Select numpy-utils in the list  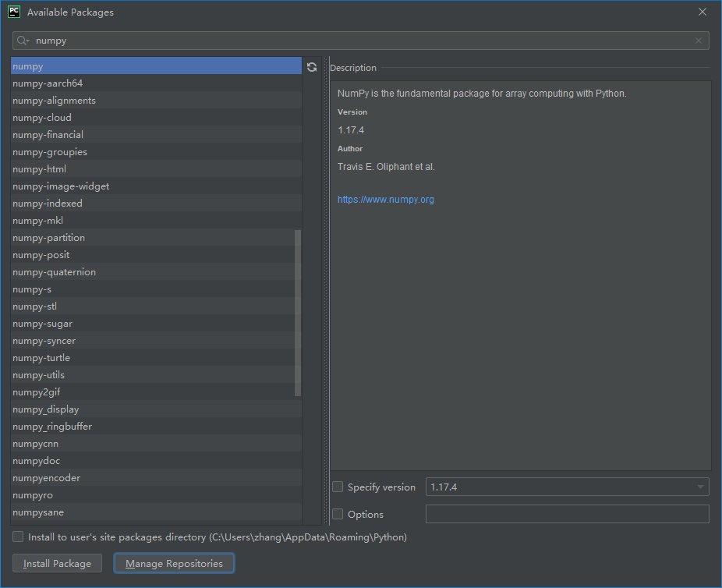coord(156,375)
